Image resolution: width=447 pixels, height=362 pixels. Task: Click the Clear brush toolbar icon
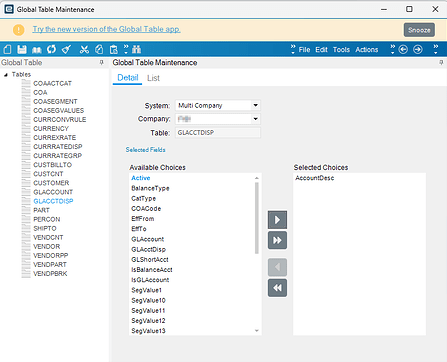click(x=66, y=50)
